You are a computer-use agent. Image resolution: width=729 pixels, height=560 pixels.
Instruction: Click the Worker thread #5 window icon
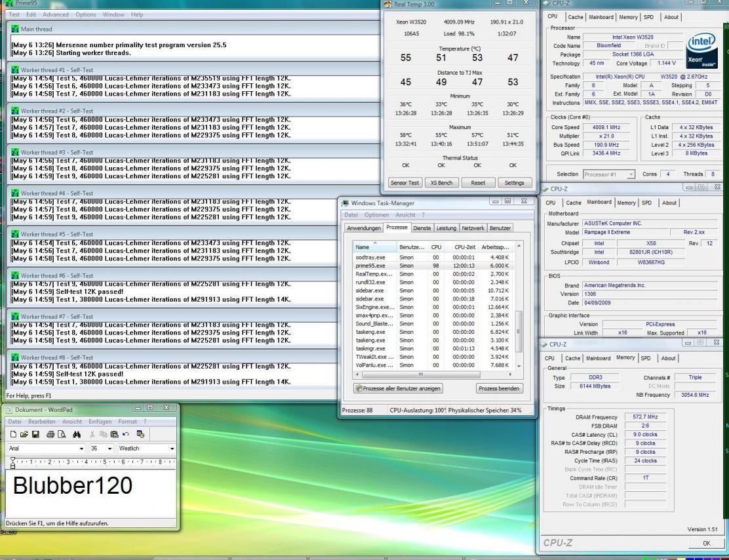[x=15, y=234]
